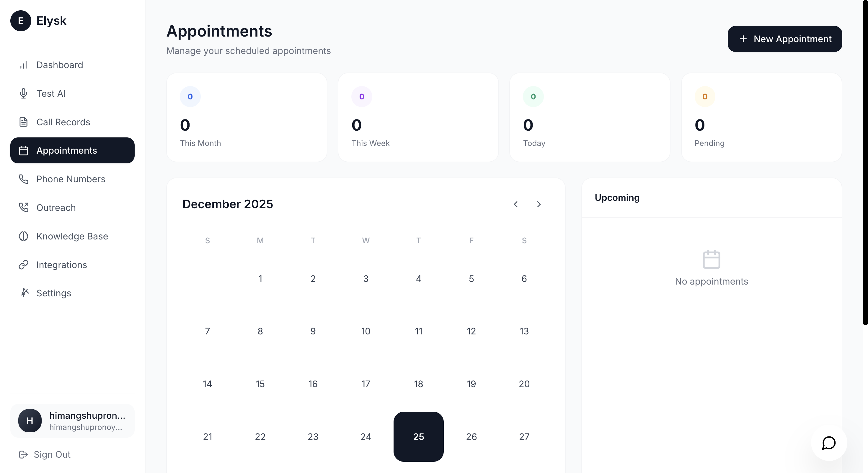Advance to January using right chevron
868x473 pixels.
539,204
